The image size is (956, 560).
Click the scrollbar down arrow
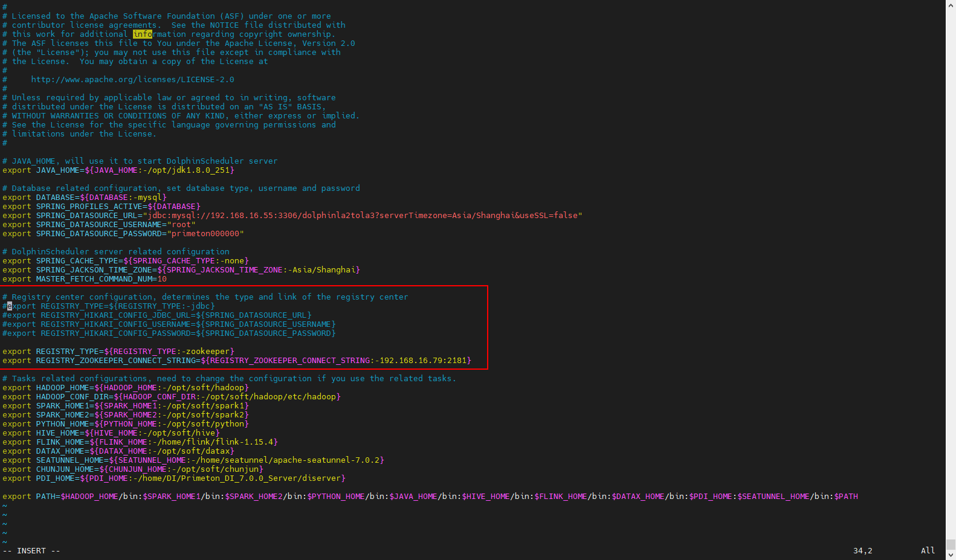click(951, 555)
